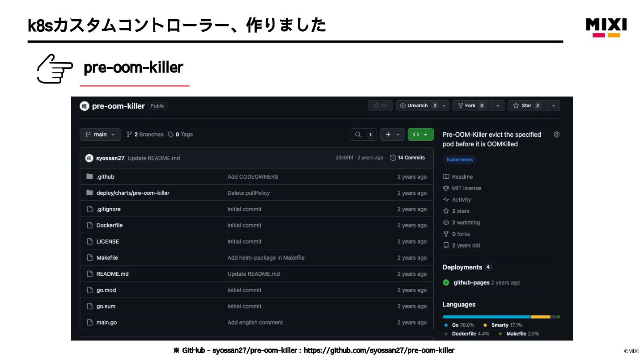Screen dimensions: 644x362
Task: Select the Go 76.0% language entry
Action: pos(459,325)
